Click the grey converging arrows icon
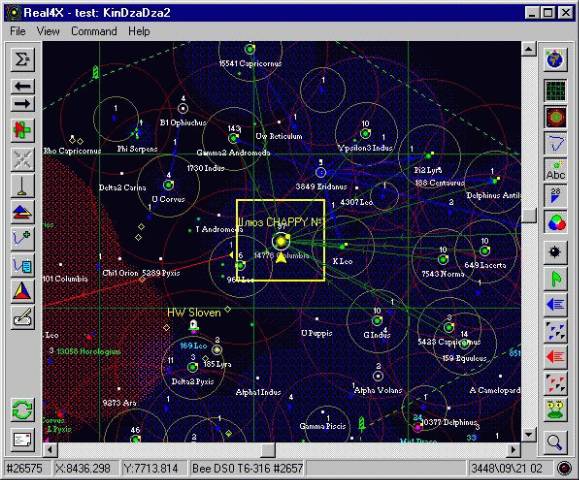Image resolution: width=579 pixels, height=480 pixels. [23, 160]
